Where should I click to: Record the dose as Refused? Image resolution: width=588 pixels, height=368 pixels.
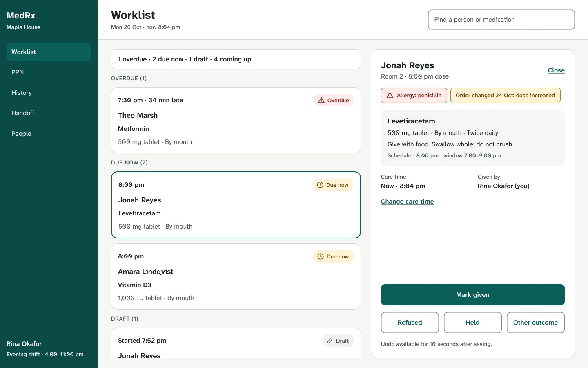[x=410, y=323]
